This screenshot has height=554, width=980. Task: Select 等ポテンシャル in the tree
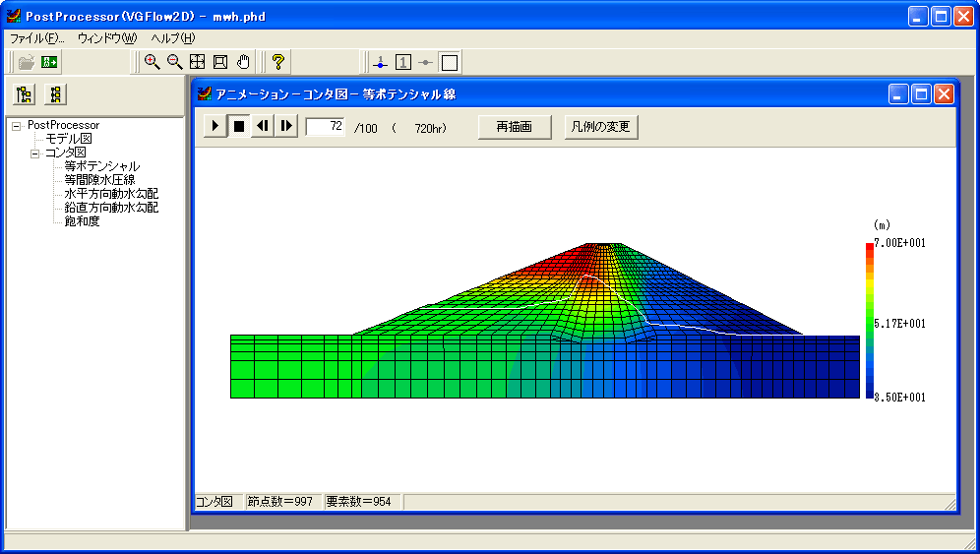click(x=102, y=166)
